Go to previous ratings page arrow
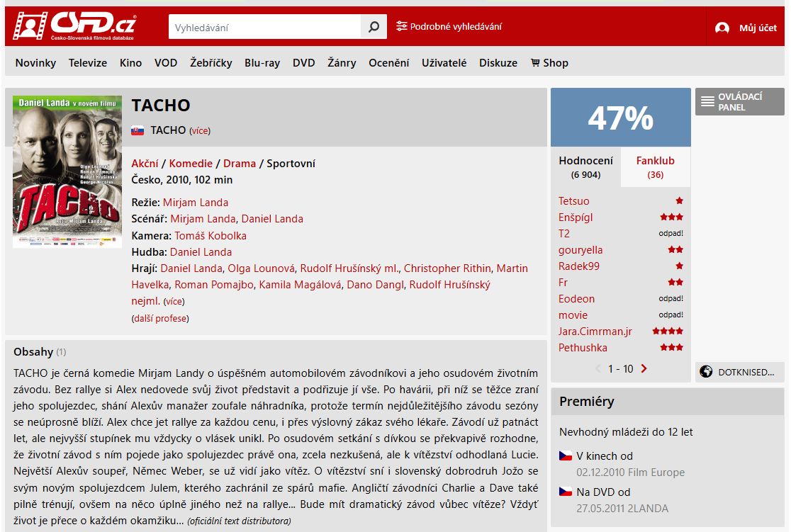Screen dimensions: 791x532 598,368
